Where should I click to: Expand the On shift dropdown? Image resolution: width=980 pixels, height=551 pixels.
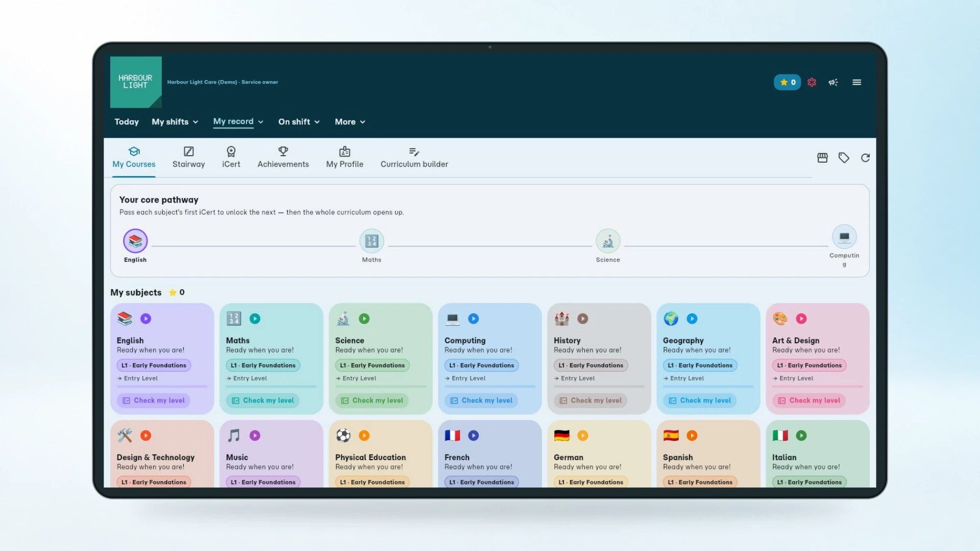coord(299,122)
